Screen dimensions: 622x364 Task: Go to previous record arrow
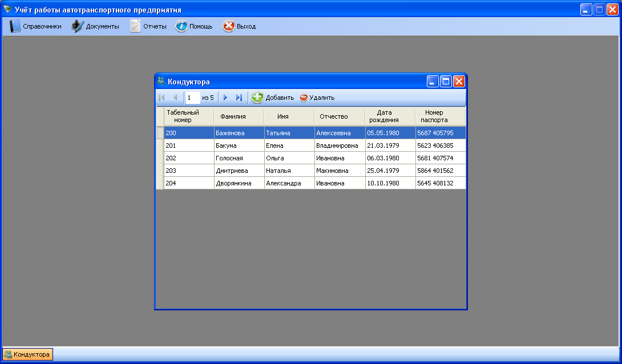click(x=175, y=98)
